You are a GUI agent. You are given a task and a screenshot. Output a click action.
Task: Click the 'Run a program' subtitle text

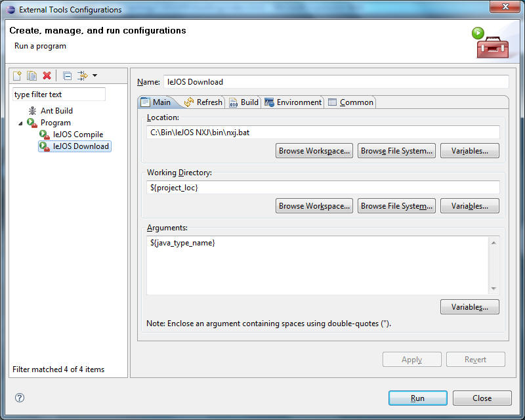(40, 46)
